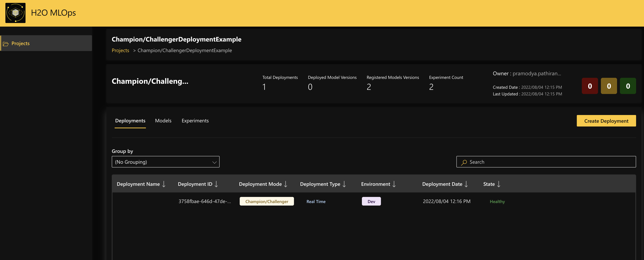Click the State column header
The width and height of the screenshot is (644, 260).
pos(489,184)
